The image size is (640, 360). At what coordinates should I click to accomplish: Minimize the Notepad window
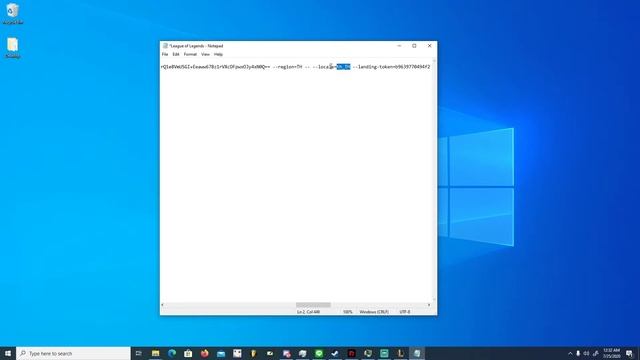(399, 46)
